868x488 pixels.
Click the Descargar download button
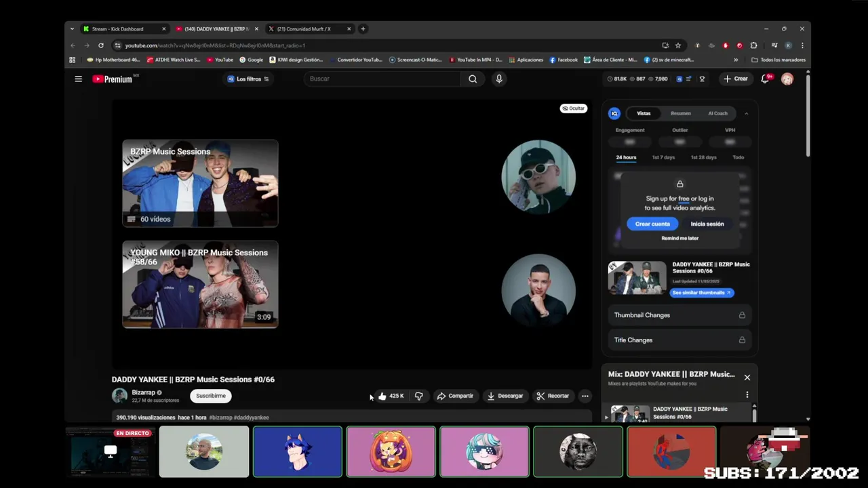pyautogui.click(x=505, y=396)
